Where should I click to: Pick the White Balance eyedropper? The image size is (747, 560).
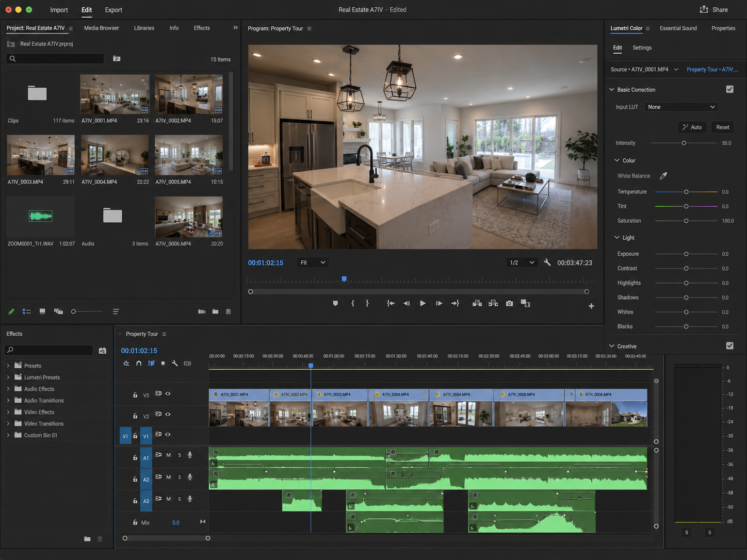663,176
